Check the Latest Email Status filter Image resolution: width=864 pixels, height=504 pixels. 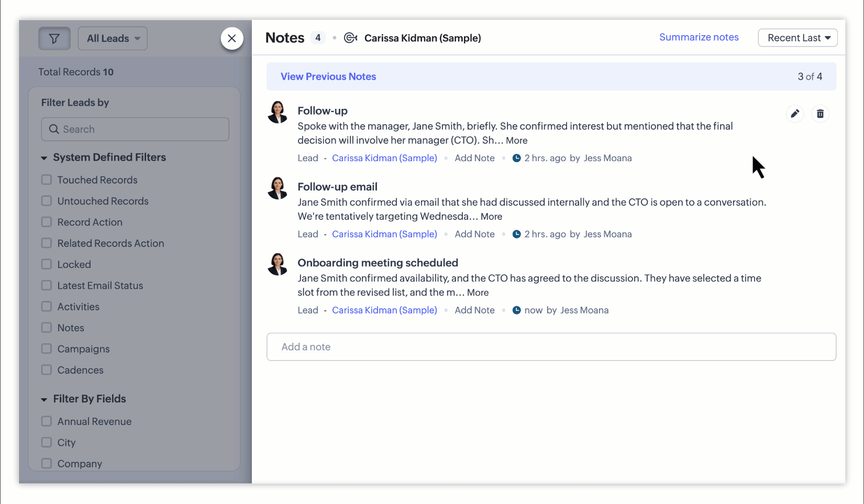click(x=47, y=286)
